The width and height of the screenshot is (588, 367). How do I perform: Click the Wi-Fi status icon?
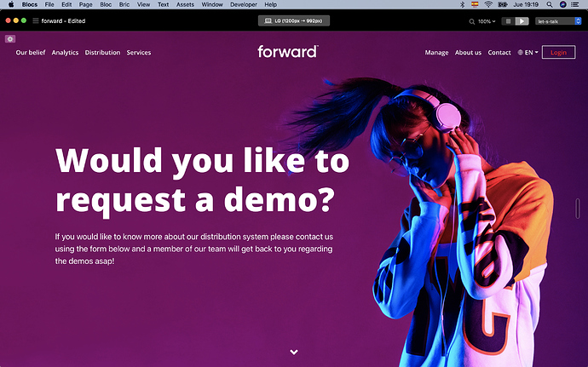488,4
